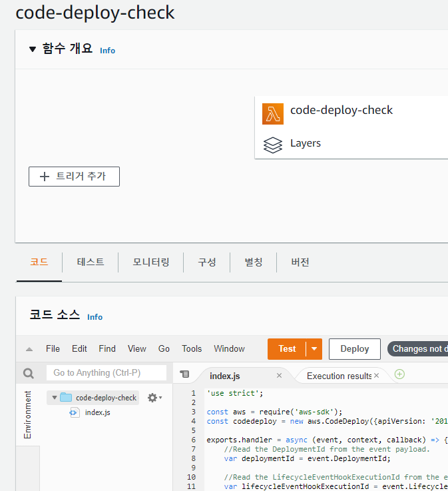Open the folder settings gear menu

pos(154,398)
